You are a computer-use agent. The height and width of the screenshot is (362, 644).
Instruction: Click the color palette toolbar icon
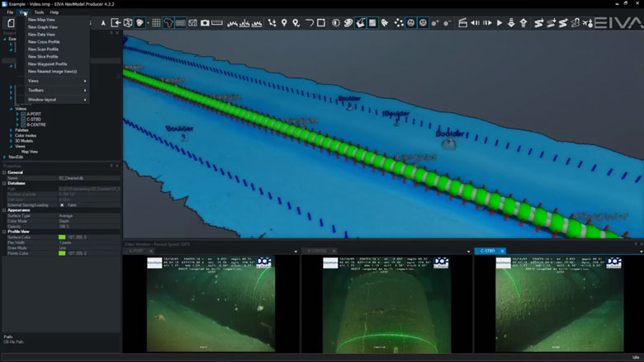click(348, 23)
